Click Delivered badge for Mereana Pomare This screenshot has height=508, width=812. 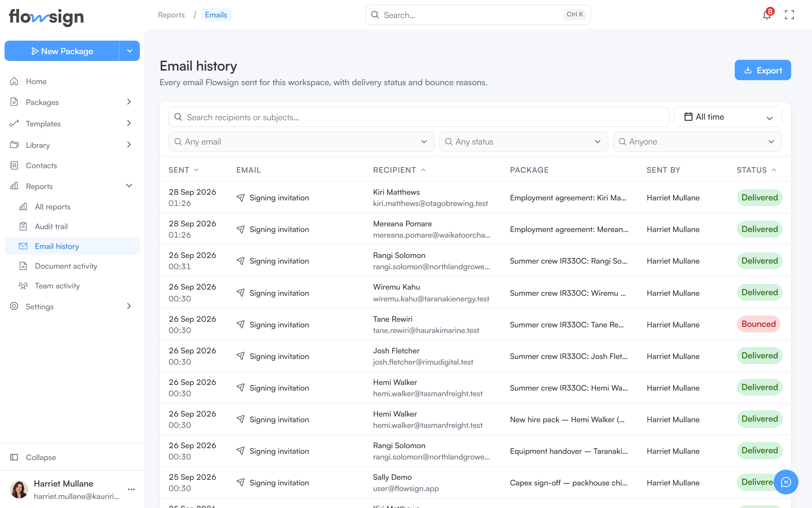point(760,229)
